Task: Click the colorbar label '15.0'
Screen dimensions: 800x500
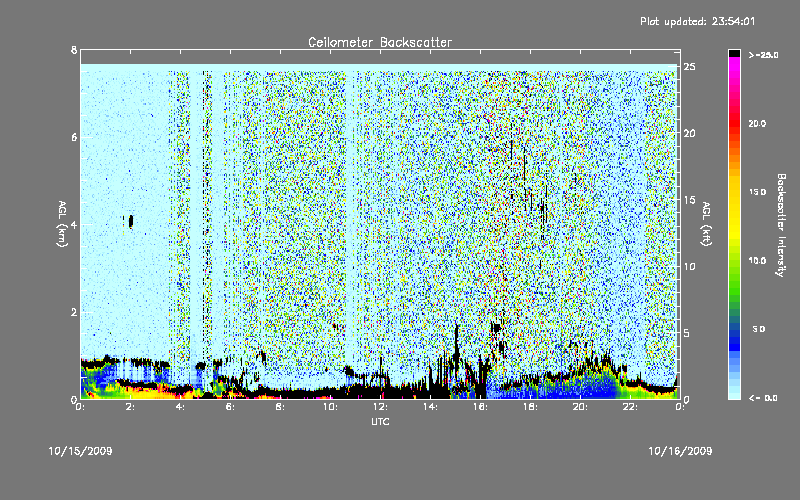Action: (757, 192)
